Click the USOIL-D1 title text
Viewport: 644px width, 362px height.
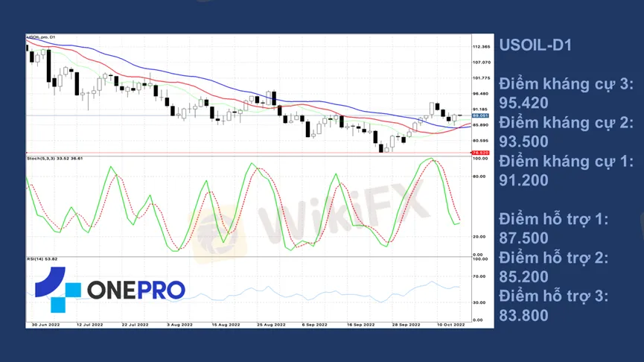535,45
